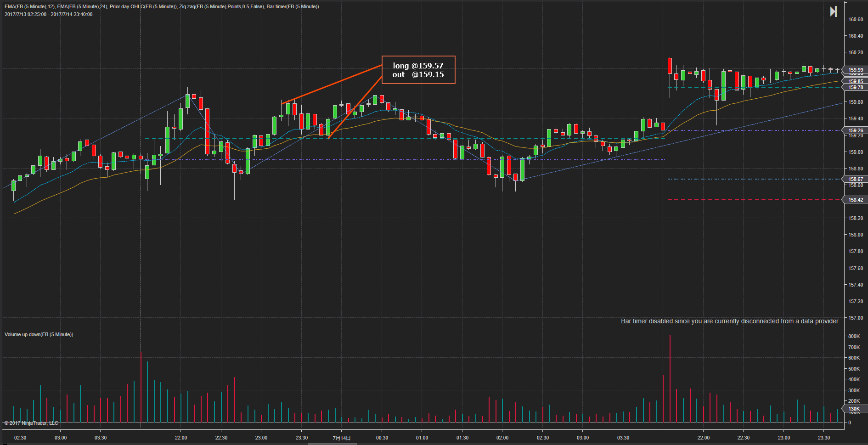868x445 pixels.
Task: Click the Volume up down(FB (5 Minute)) label
Action: coord(39,334)
